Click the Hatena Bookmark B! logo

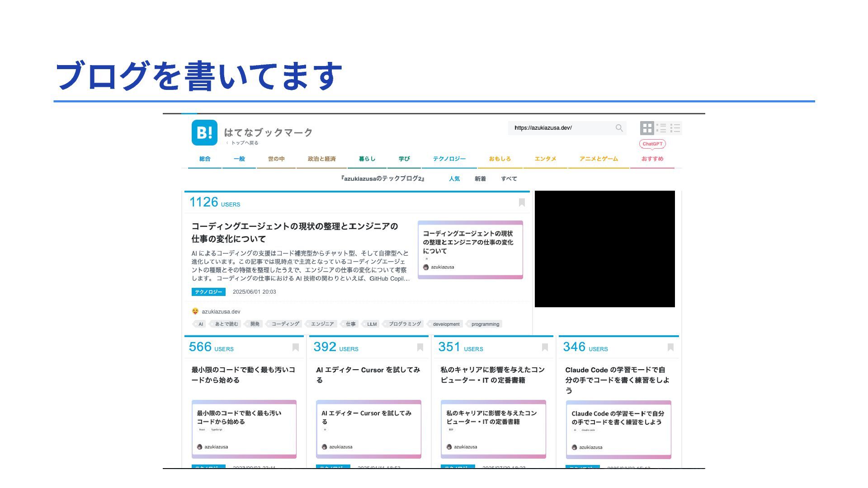click(204, 132)
